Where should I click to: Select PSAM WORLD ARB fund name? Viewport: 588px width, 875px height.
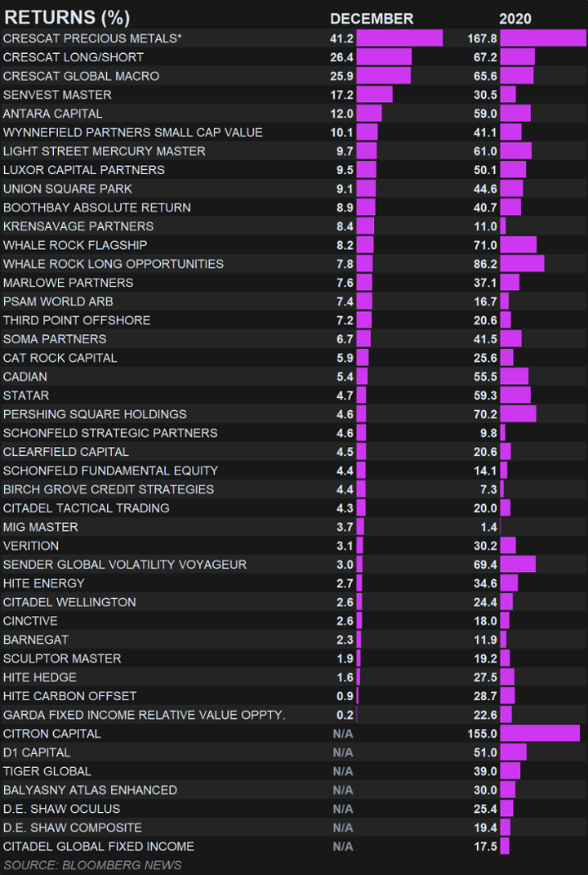point(58,301)
